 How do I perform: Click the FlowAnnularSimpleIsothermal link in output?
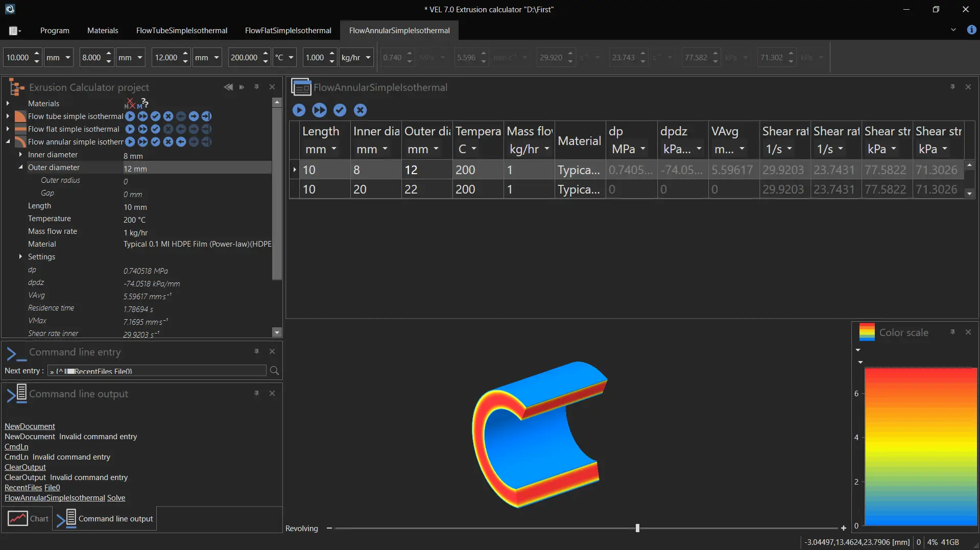coord(55,498)
